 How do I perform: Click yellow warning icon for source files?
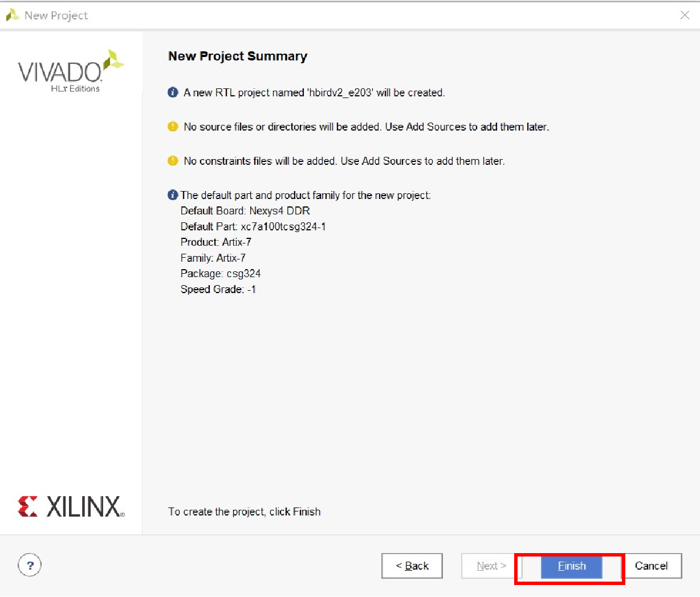pos(173,127)
